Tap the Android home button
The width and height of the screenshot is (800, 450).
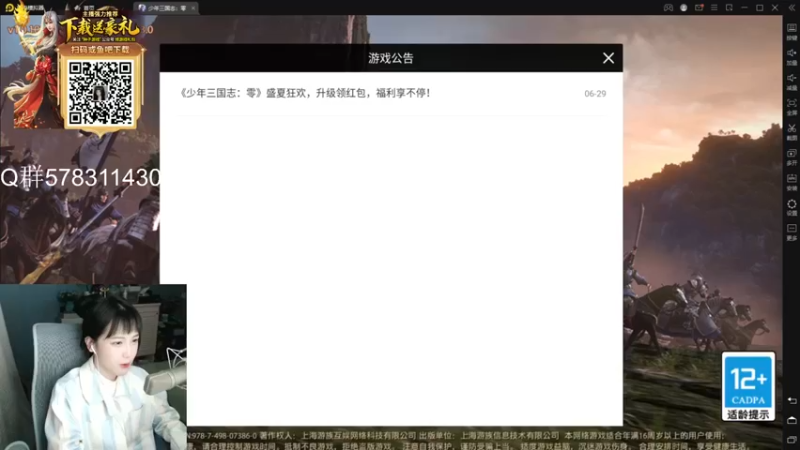coord(792,420)
